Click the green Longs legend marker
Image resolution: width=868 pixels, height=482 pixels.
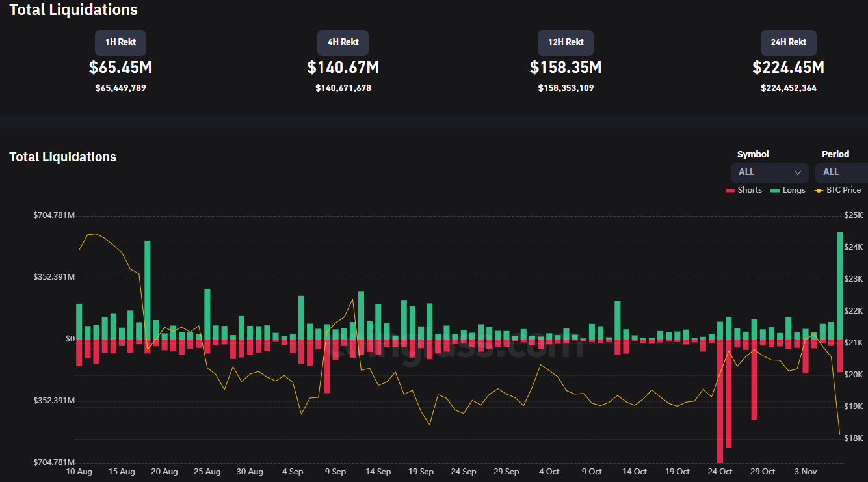[775, 190]
